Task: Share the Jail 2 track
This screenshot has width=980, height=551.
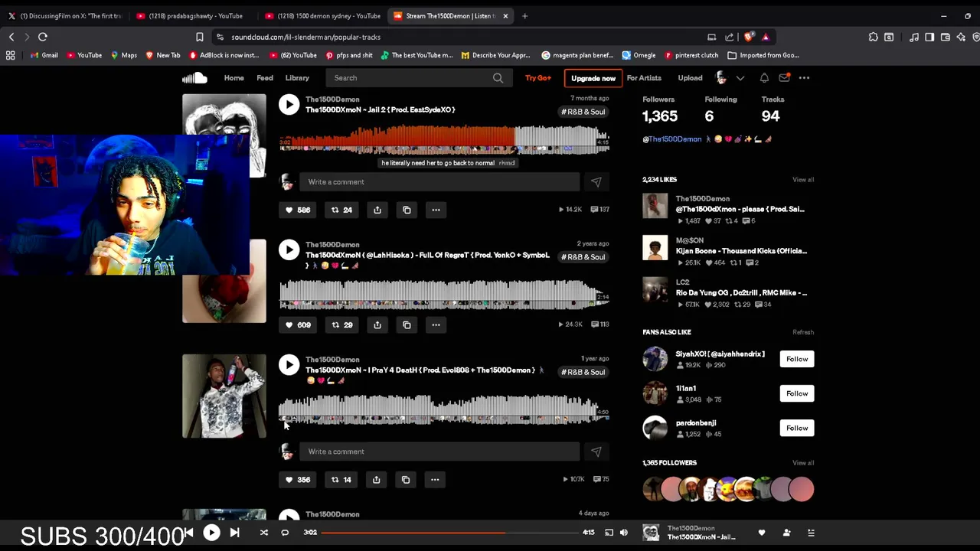Action: 377,210
